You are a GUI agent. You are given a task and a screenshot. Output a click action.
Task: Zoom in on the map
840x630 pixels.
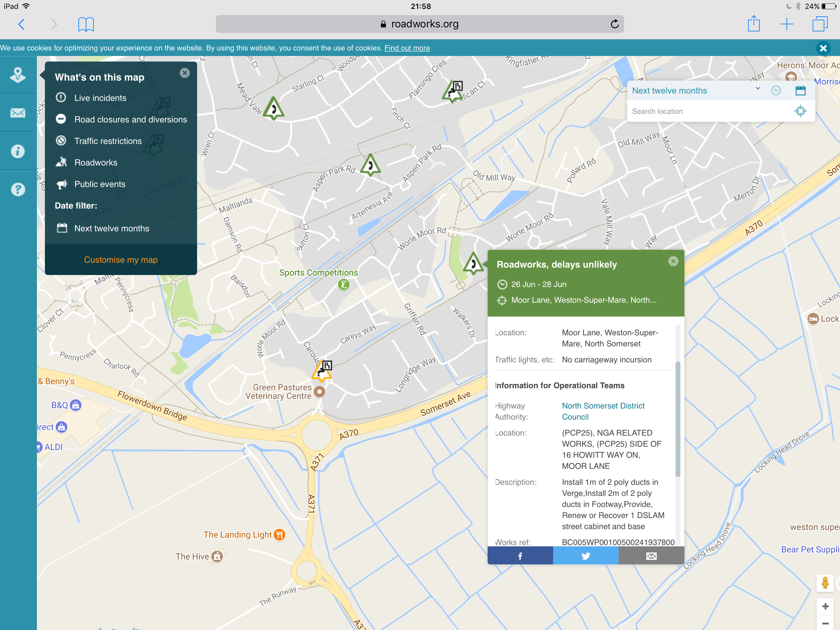(x=825, y=606)
